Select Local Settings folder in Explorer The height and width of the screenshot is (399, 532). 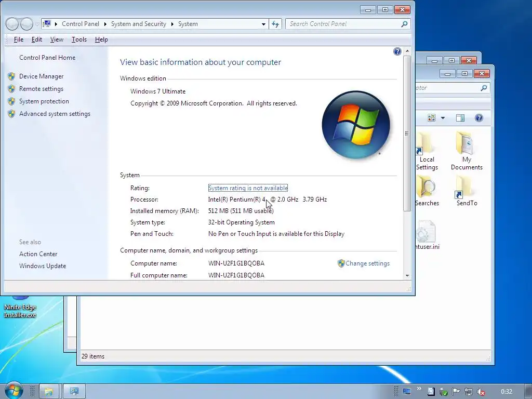pos(427,151)
